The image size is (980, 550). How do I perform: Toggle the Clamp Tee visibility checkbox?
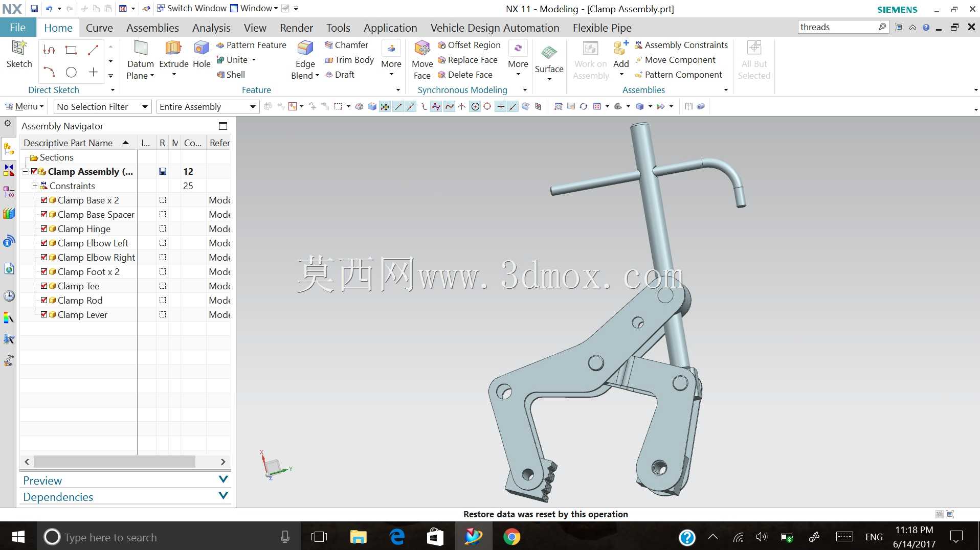44,286
